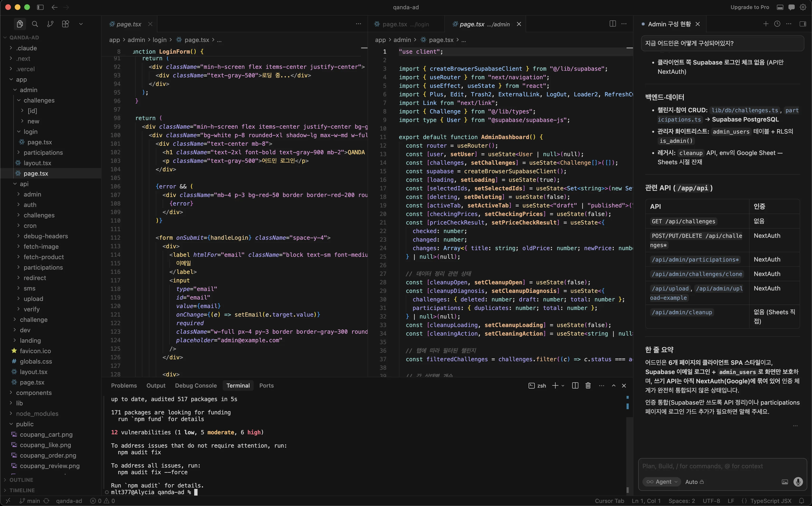Expand more activity bar views chevron
Screen dimensions: 812x506
point(81,24)
